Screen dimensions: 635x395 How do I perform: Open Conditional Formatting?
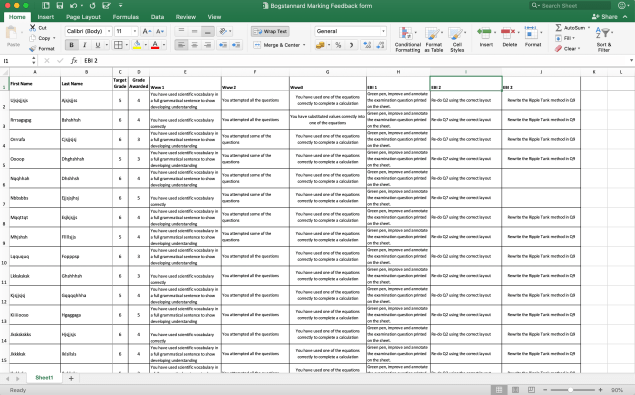(407, 39)
